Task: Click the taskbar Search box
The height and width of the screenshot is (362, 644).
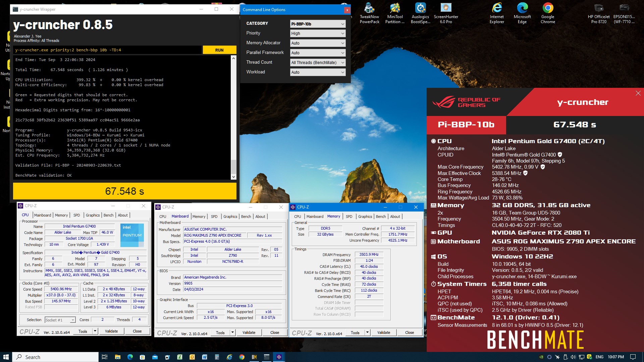Action: click(56, 357)
